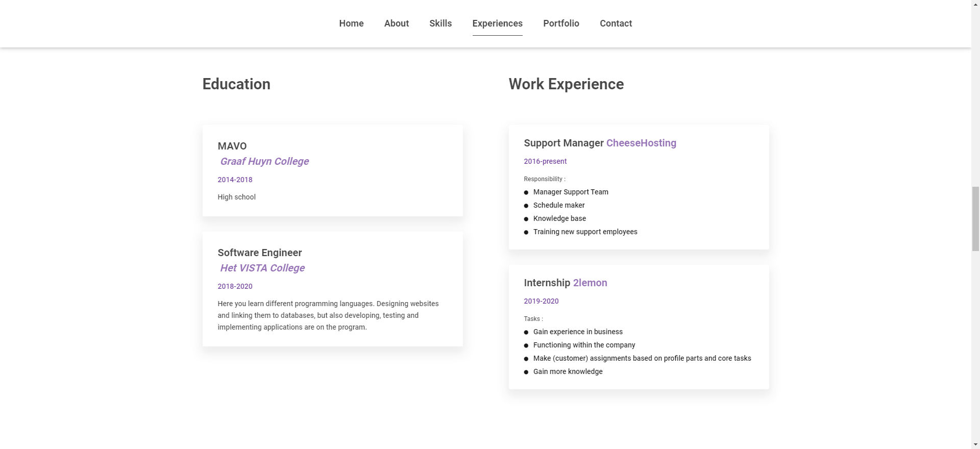Viewport: 980px width, 449px height.
Task: Click the Software Engineer education title
Action: coord(260,253)
